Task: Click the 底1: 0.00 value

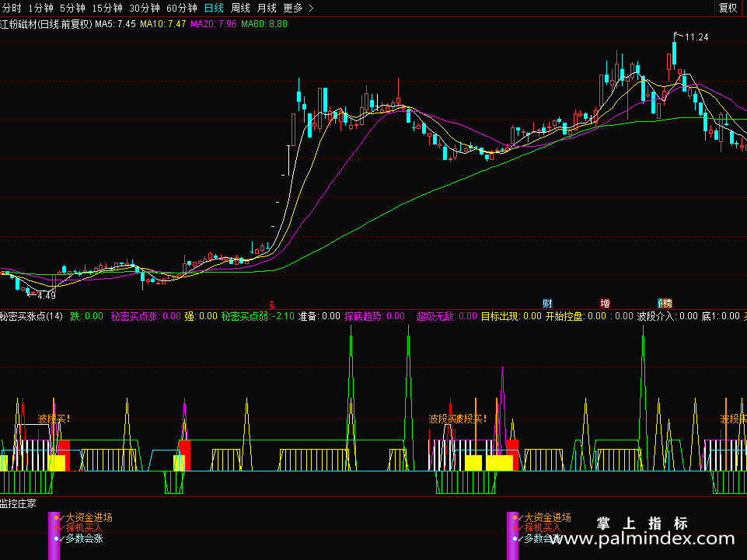Action: (721, 316)
